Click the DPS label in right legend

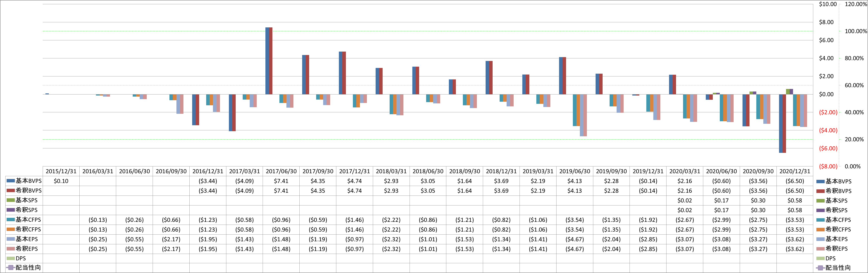(830, 259)
